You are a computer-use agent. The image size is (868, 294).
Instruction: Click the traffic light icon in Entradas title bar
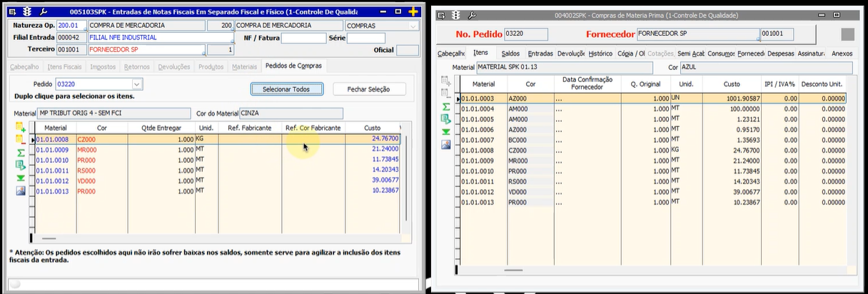tap(28, 12)
